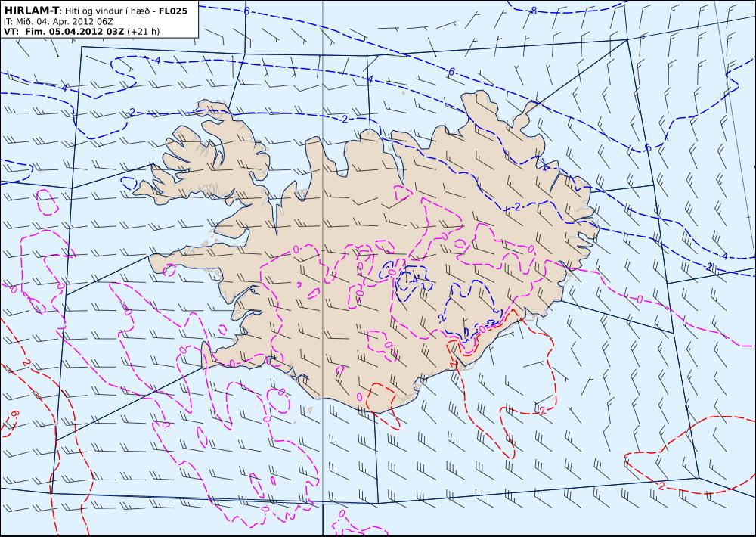Select the red 6 isotherm label
756x537 pixels.
[14, 414]
